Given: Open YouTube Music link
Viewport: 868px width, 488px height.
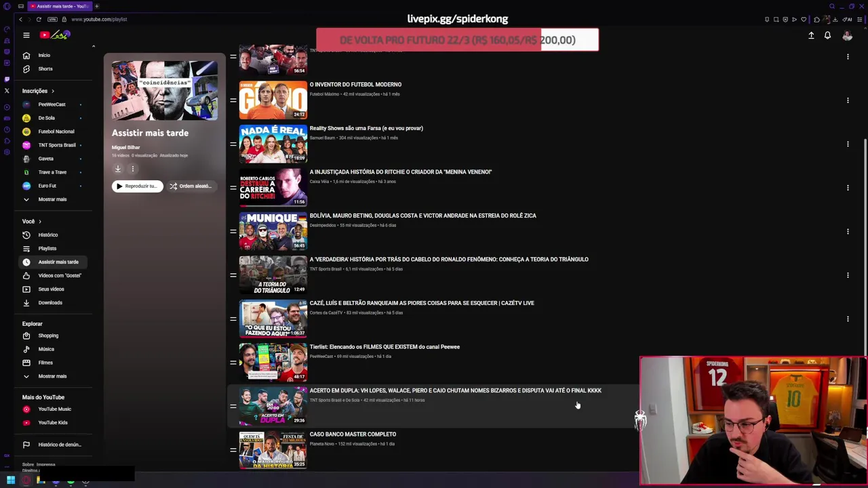Looking at the screenshot, I should point(54,409).
